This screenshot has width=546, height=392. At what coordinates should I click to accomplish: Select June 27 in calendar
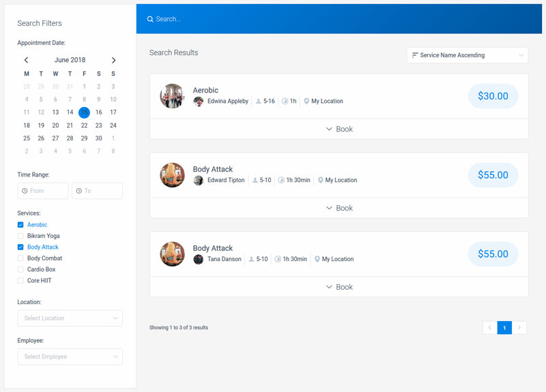point(55,138)
